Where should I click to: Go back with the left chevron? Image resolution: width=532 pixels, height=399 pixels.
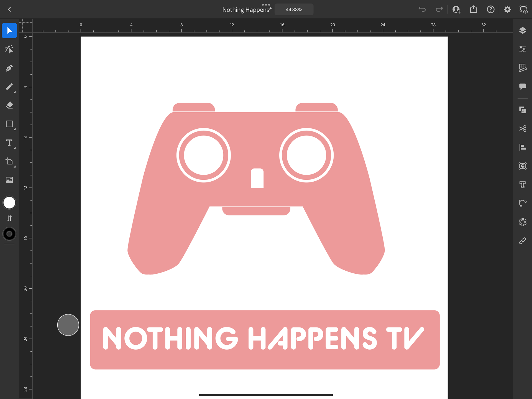[x=9, y=9]
